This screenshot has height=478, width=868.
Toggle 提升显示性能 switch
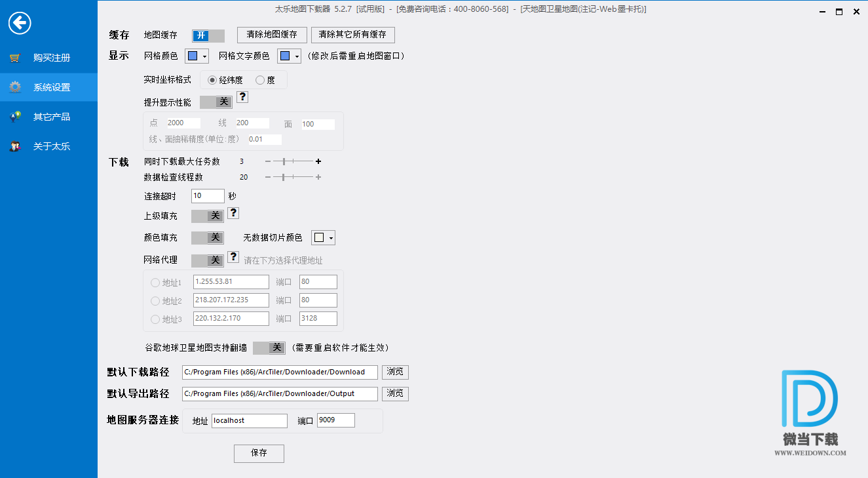tap(216, 102)
